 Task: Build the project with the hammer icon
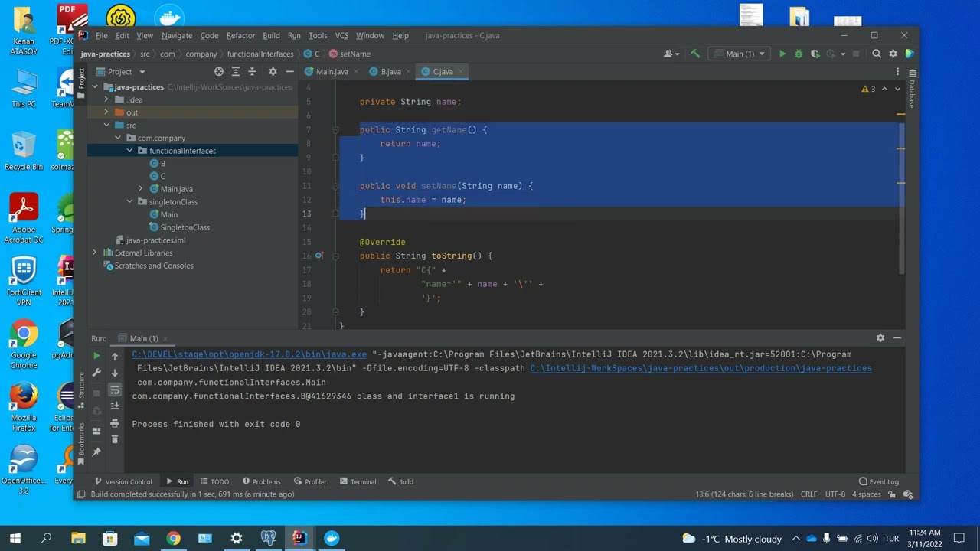(695, 54)
